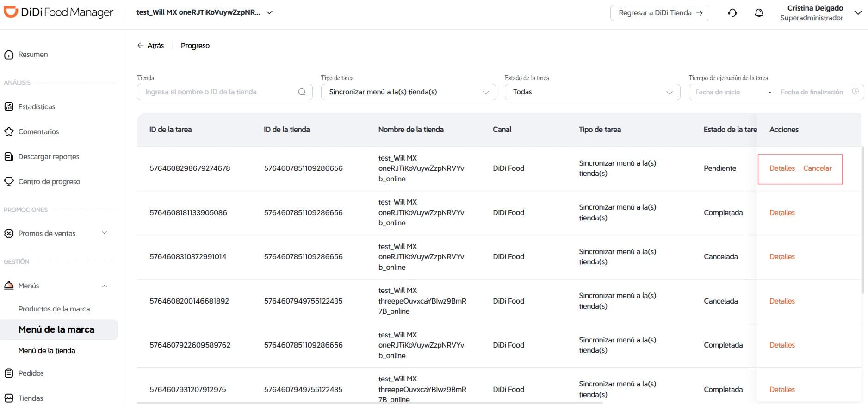Image resolution: width=868 pixels, height=404 pixels.
Task: Click store name test_Will MX header
Action: point(198,12)
